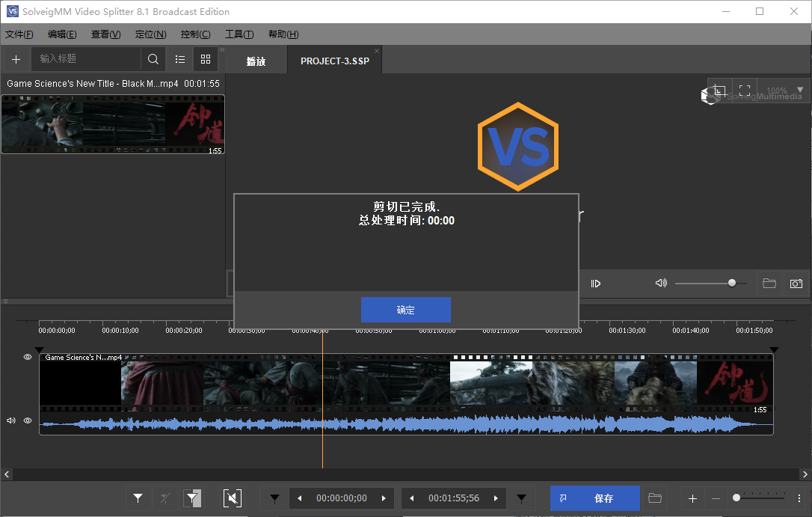The height and width of the screenshot is (517, 812).
Task: Toggle audio track visibility eye
Action: pos(28,420)
